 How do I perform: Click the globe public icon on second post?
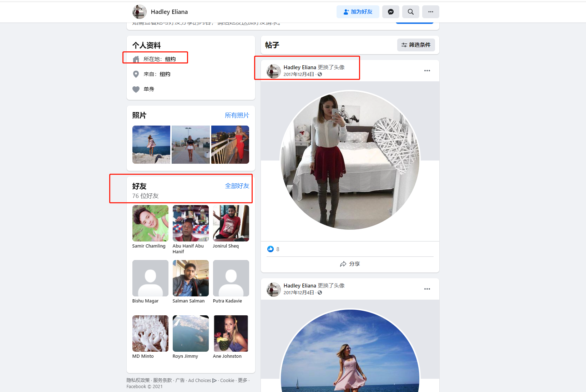[320, 293]
